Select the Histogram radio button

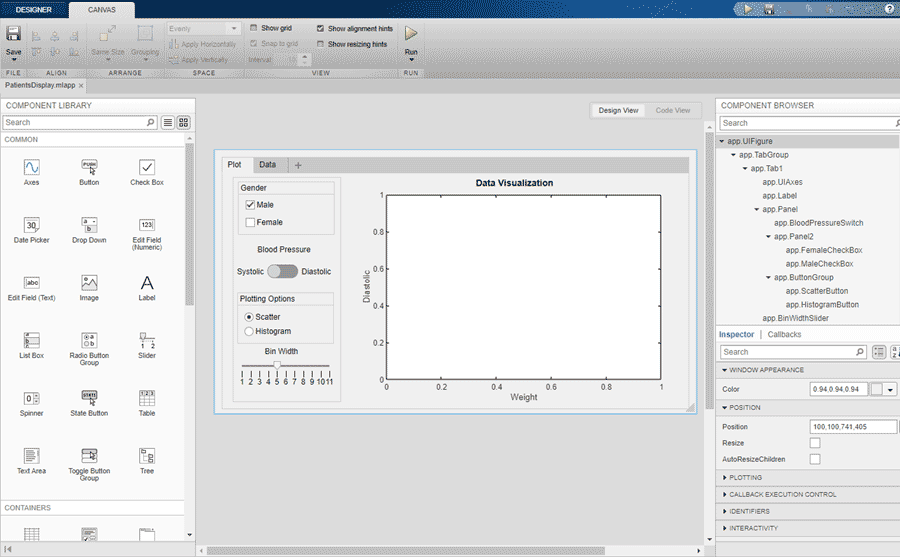pyautogui.click(x=249, y=331)
